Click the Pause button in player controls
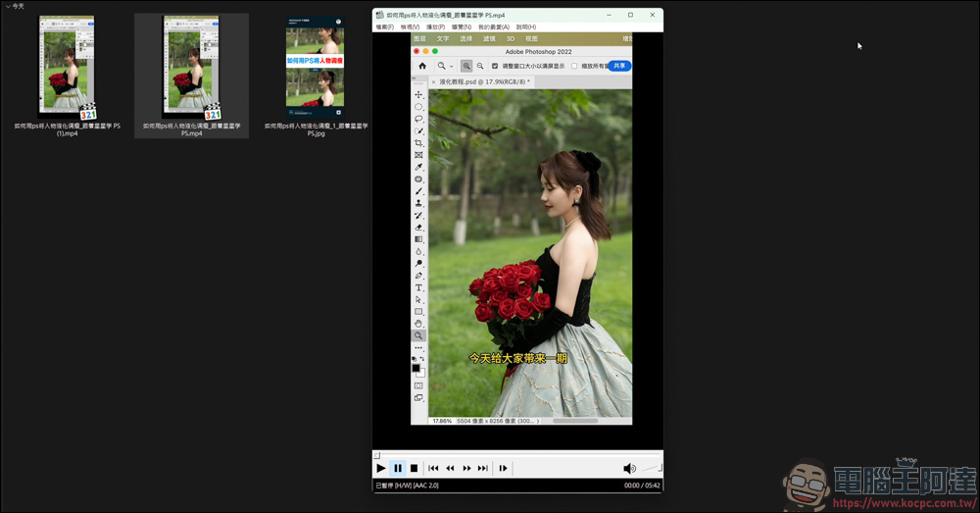Screen dimensions: 980x513 pyautogui.click(x=398, y=469)
